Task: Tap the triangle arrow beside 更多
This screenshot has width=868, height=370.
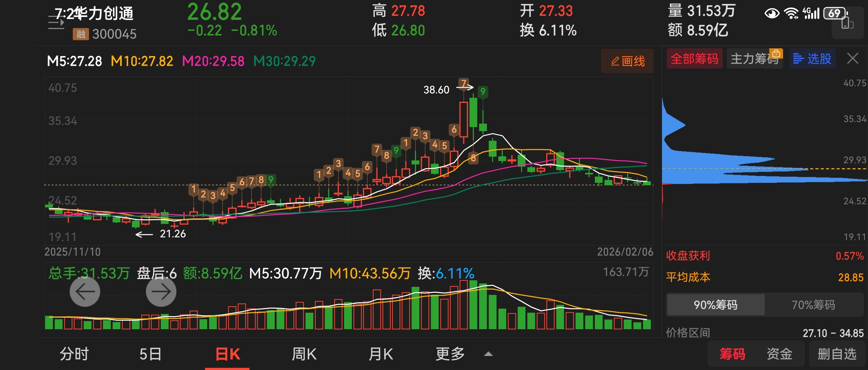Action: pyautogui.click(x=488, y=354)
